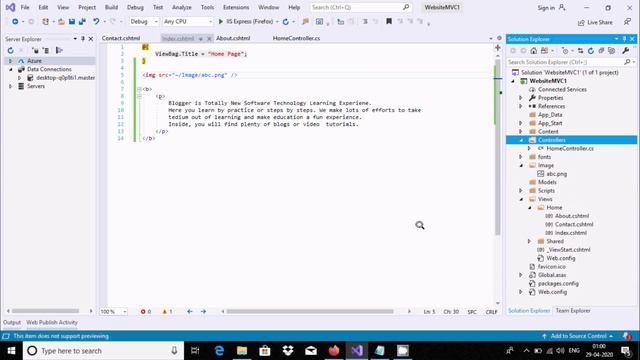Image resolution: width=640 pixels, height=360 pixels.
Task: Navigate forward with right arrow in editor footer
Action: pos(203,311)
